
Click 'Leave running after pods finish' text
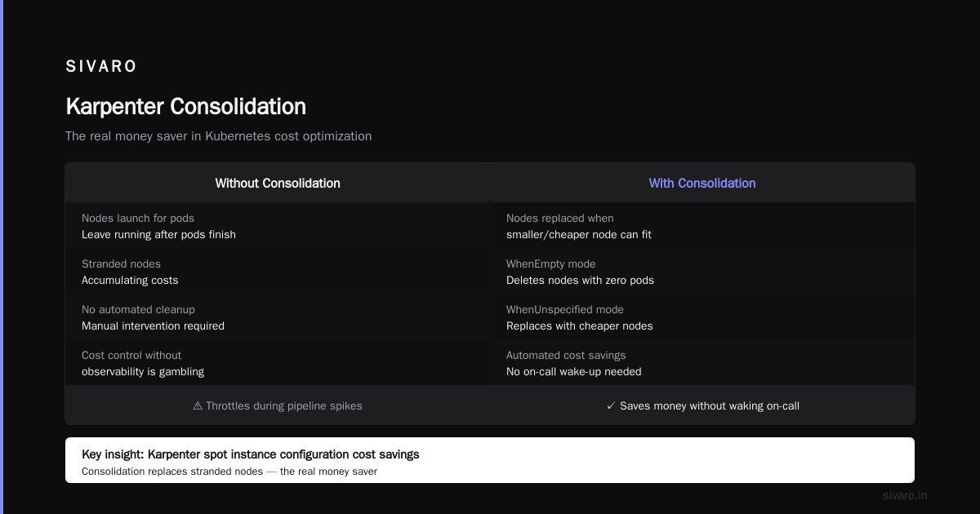click(158, 235)
